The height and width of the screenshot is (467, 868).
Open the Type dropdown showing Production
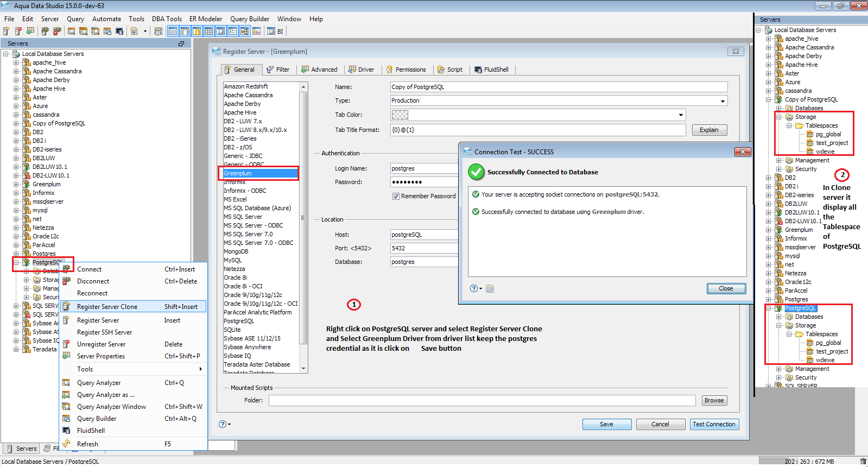tap(723, 101)
